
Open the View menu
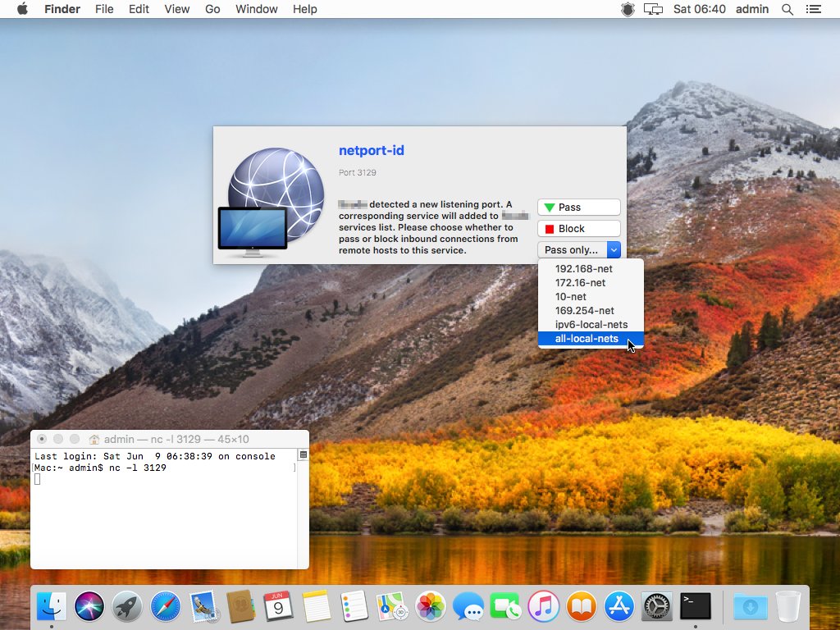(177, 9)
